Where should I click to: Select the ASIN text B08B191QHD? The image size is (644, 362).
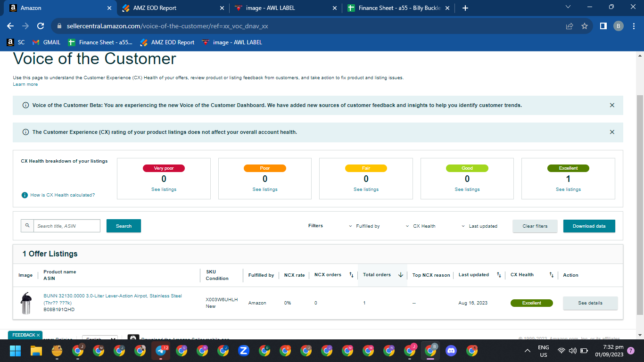59,310
